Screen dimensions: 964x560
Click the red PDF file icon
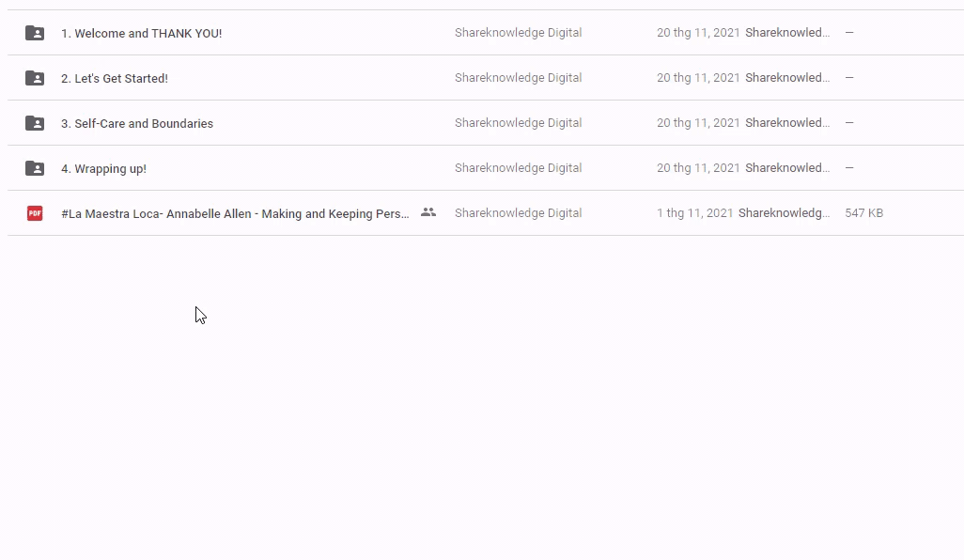(x=35, y=213)
